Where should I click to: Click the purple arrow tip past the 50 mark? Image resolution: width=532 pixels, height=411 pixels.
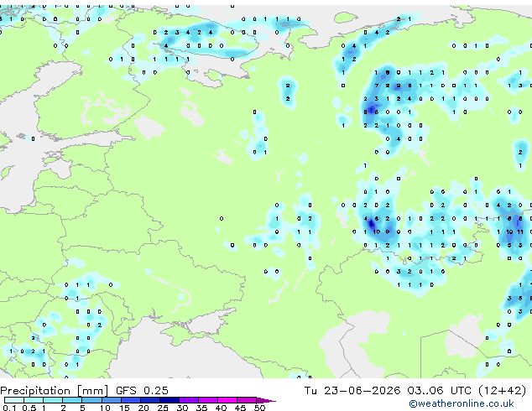point(266,400)
